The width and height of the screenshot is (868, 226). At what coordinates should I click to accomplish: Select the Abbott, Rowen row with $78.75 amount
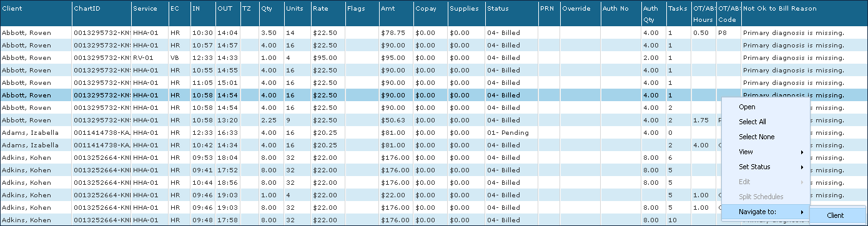(x=434, y=32)
